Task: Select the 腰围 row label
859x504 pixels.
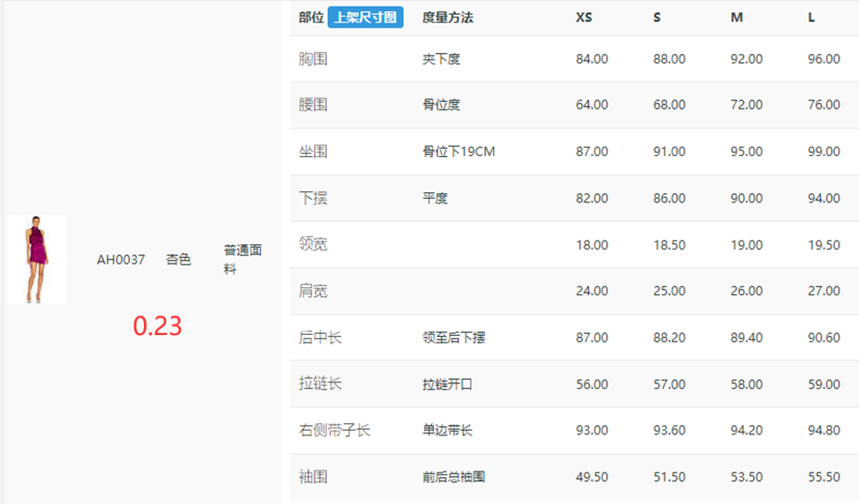Action: [313, 105]
